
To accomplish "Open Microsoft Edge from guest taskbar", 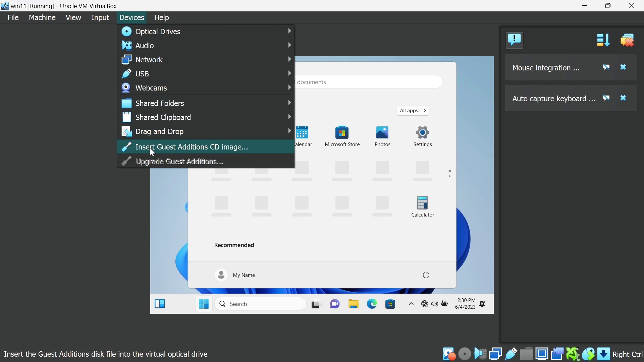I will (372, 304).
